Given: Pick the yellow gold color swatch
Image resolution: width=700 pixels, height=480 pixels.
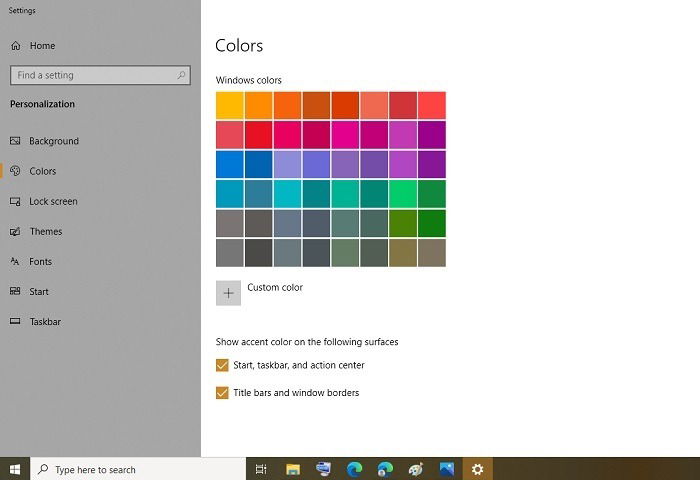Looking at the screenshot, I should click(x=229, y=105).
